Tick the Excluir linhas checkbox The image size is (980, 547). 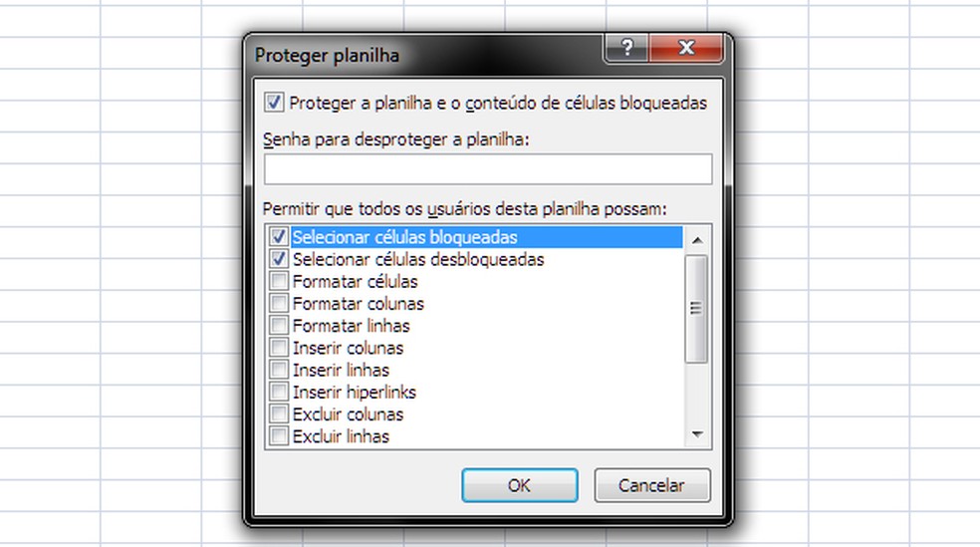(279, 436)
